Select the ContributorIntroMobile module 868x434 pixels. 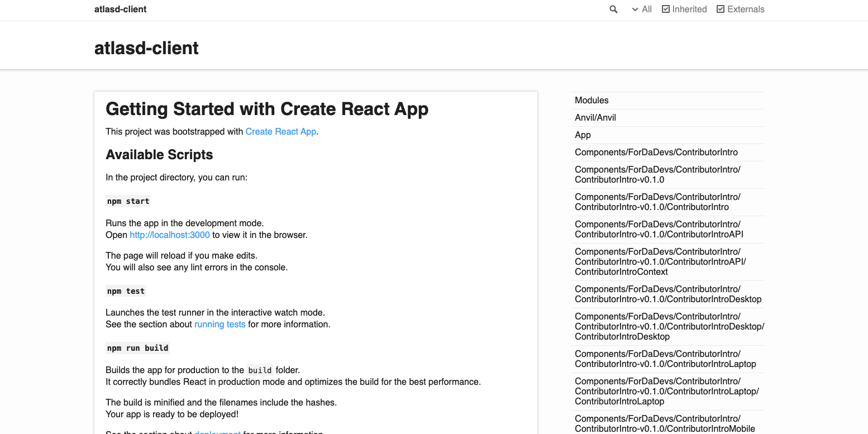(x=665, y=423)
